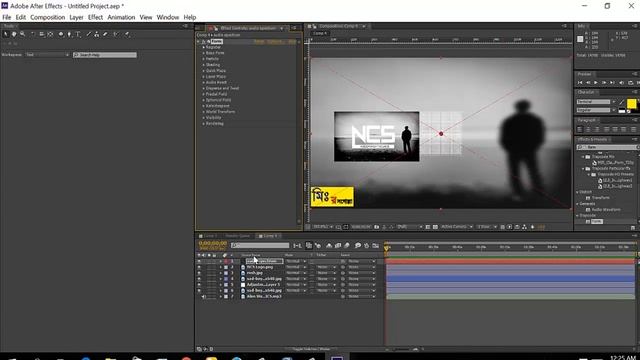
Task: Select the Hand tool
Action: [14, 35]
